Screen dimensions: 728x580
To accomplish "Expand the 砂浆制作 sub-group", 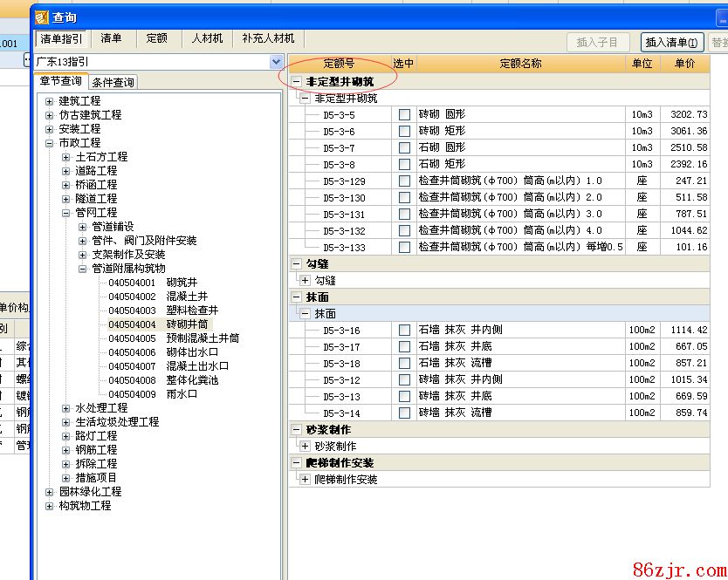I will point(305,447).
